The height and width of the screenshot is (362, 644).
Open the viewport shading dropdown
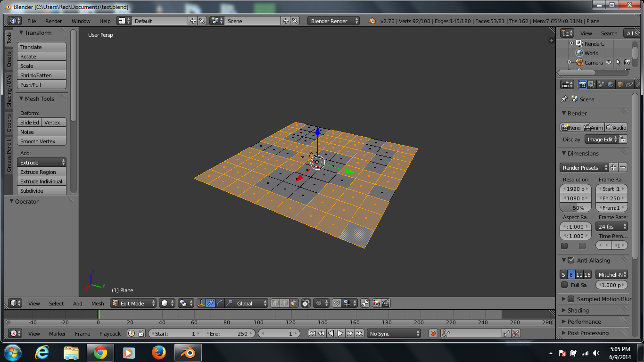(x=167, y=303)
